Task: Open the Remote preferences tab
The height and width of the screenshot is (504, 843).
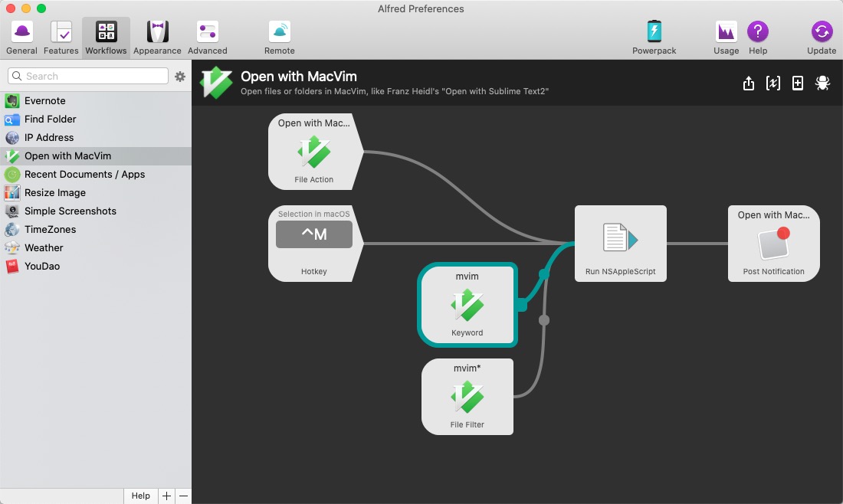Action: pyautogui.click(x=280, y=38)
